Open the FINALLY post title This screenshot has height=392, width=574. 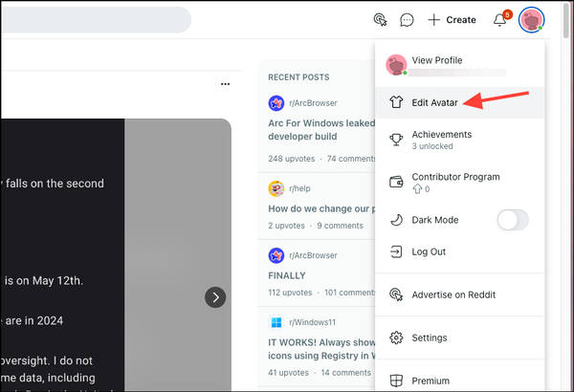(x=287, y=273)
